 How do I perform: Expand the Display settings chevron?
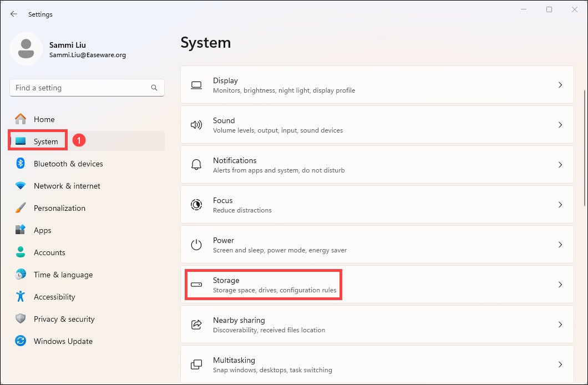click(x=560, y=85)
